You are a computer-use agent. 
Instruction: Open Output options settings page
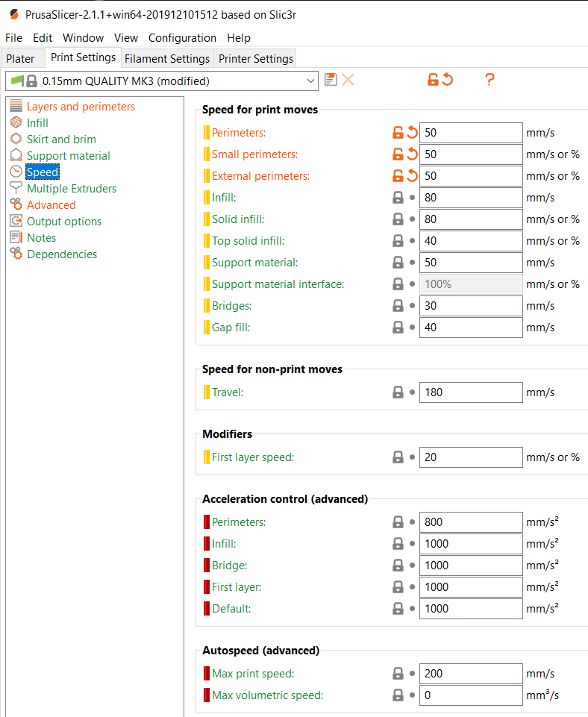[64, 222]
